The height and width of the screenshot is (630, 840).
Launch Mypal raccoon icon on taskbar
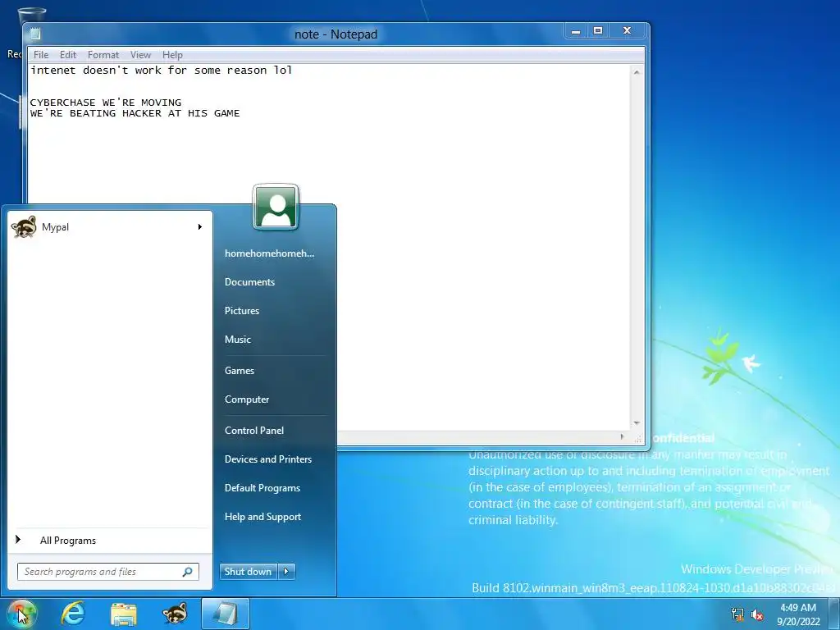click(x=175, y=614)
